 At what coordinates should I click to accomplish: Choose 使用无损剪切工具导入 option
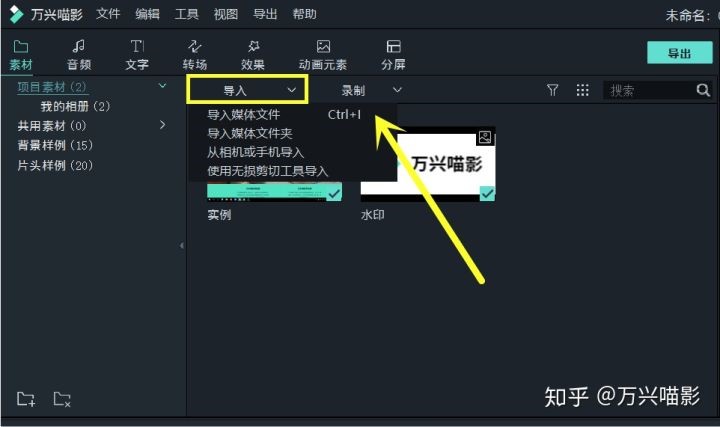click(x=267, y=171)
